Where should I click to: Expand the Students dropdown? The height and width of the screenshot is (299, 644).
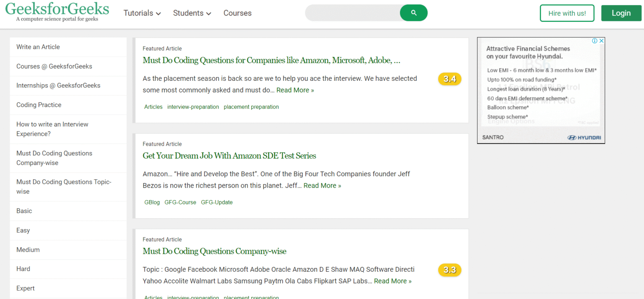tap(192, 13)
